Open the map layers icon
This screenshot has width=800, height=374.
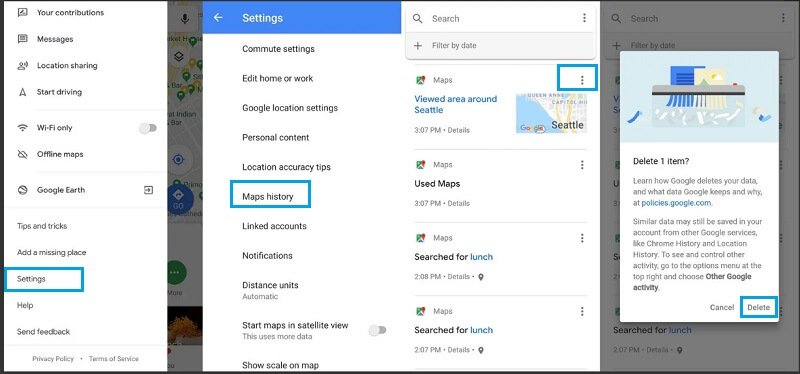[x=179, y=57]
